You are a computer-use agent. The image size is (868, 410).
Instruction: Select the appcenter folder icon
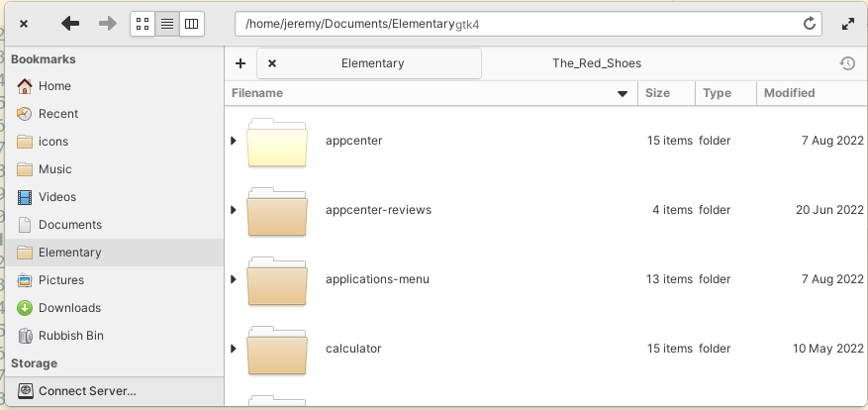tap(277, 142)
